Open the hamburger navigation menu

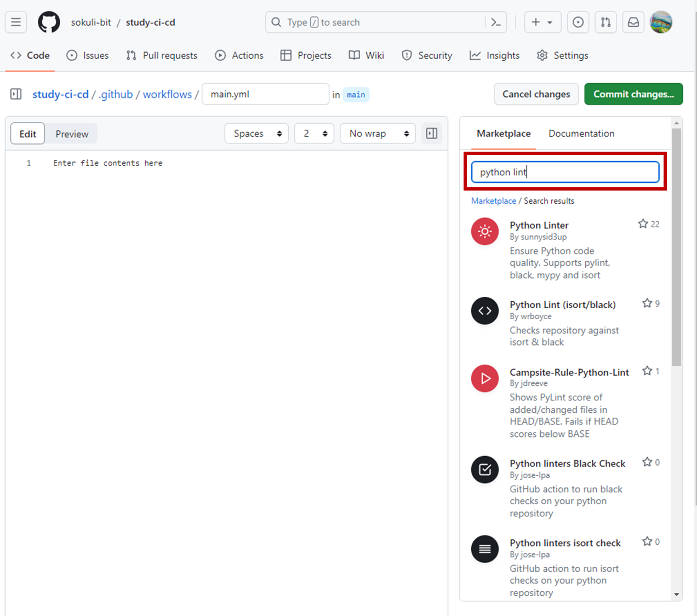(16, 22)
